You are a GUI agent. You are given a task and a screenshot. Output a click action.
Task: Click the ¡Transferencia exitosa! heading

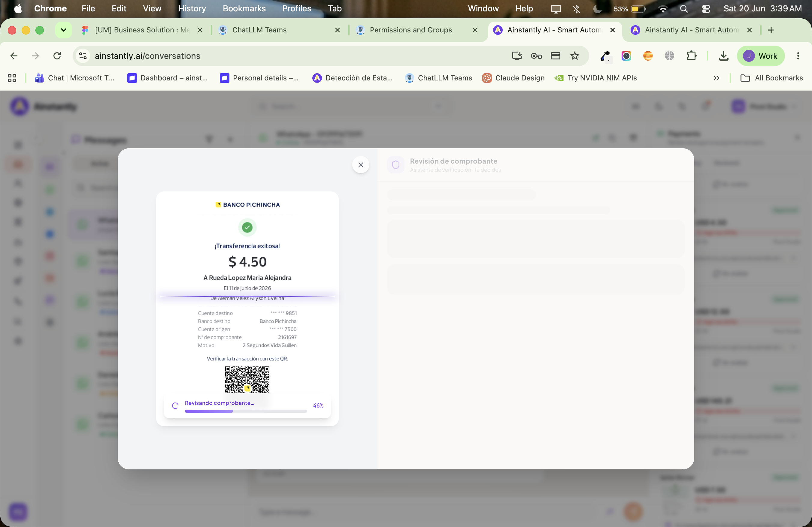[x=247, y=246]
